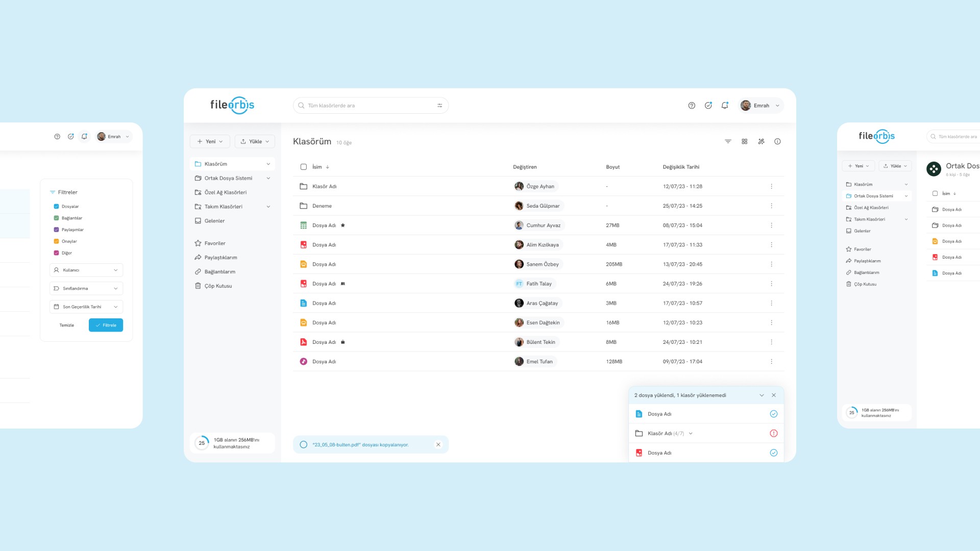The image size is (980, 551).
Task: Open the Yeni dropdown button
Action: pyautogui.click(x=210, y=141)
